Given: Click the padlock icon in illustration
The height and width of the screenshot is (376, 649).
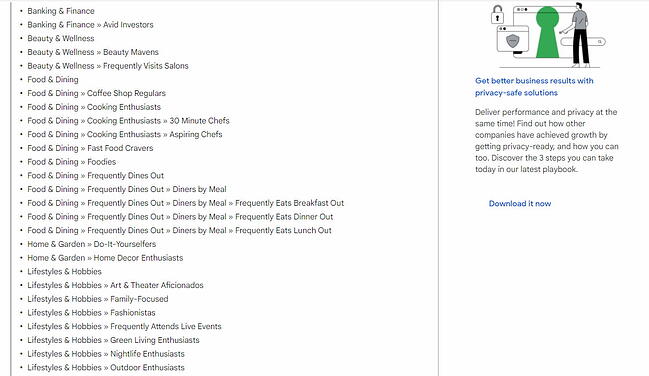Looking at the screenshot, I should (x=497, y=14).
